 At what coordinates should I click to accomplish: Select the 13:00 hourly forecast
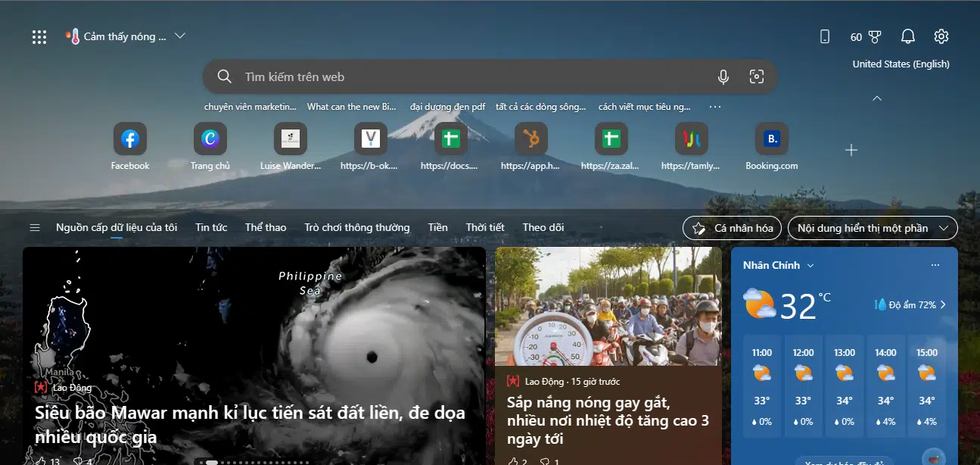(x=845, y=385)
